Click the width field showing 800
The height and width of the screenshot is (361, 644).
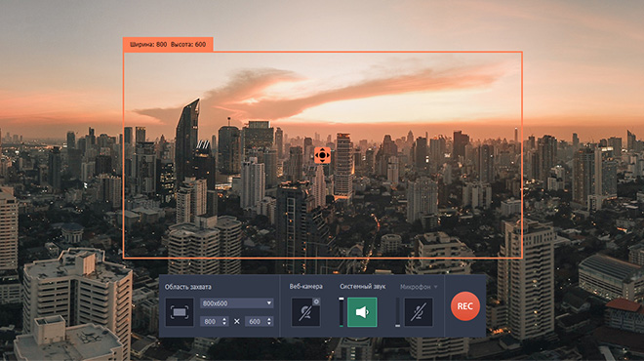214,322
